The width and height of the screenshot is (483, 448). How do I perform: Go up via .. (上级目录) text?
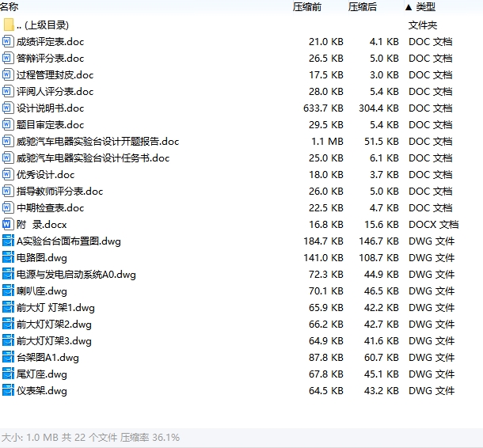click(43, 25)
